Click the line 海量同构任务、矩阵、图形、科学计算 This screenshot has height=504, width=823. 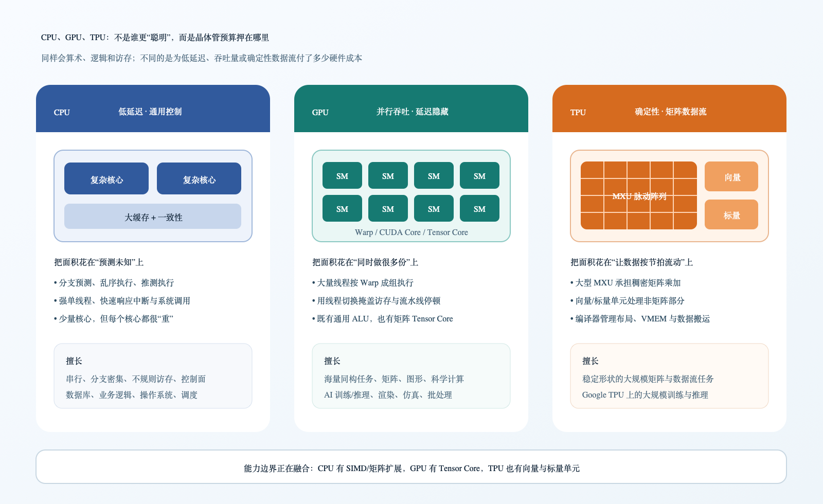394,379
